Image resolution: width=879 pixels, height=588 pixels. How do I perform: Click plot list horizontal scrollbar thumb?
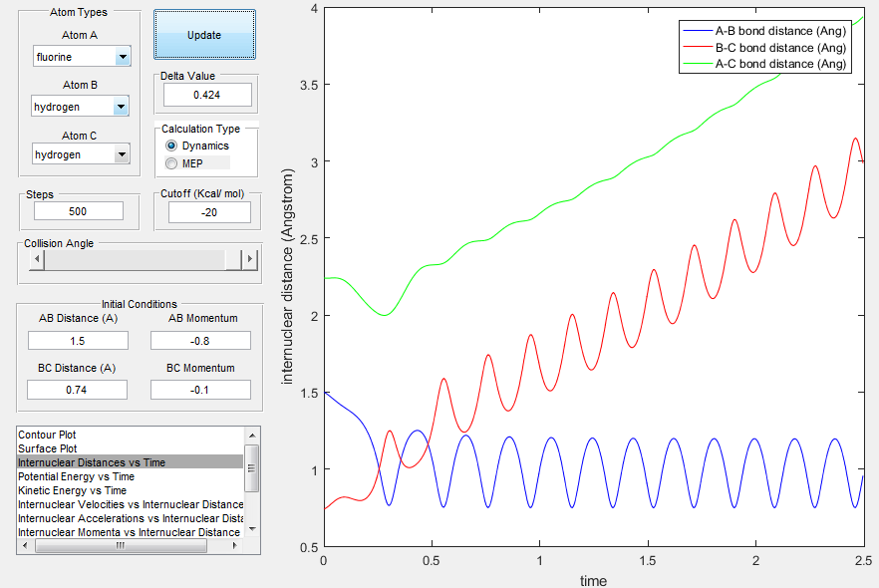click(121, 545)
